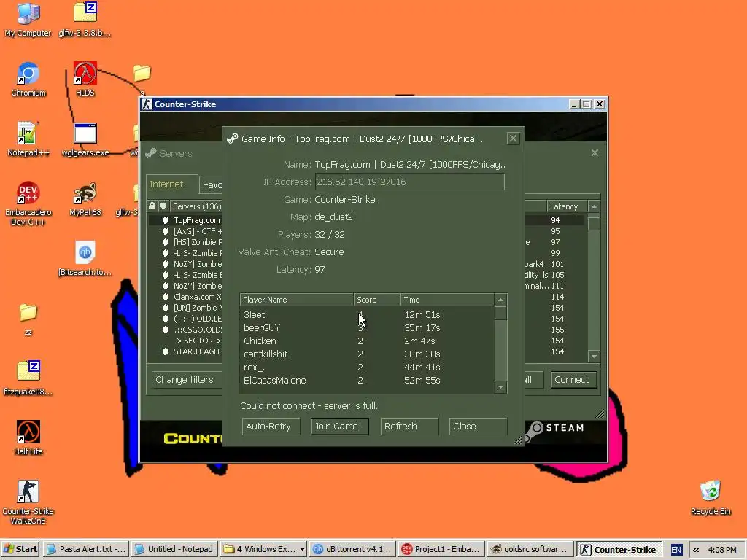Click the player list scrollbar thumb
Viewport: 747px width, 560px height.
click(500, 313)
